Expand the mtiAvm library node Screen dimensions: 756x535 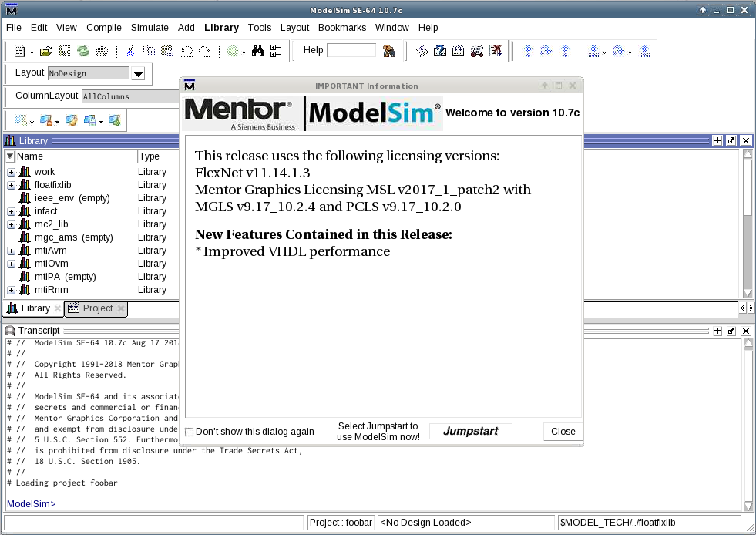pos(11,251)
